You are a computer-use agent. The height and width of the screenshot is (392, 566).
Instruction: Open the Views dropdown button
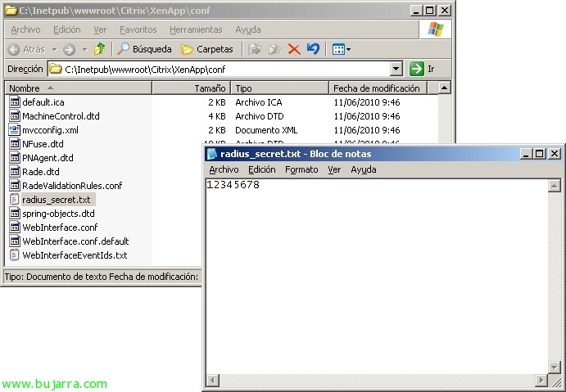341,49
